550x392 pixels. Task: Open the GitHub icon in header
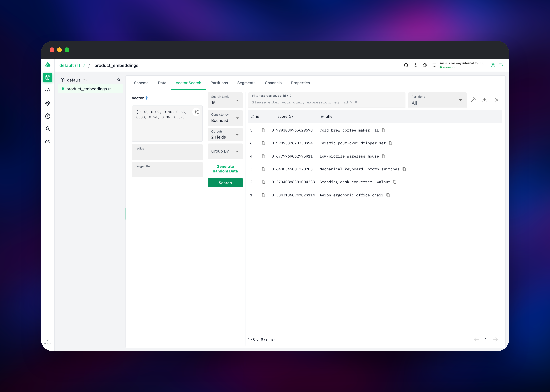coord(406,65)
